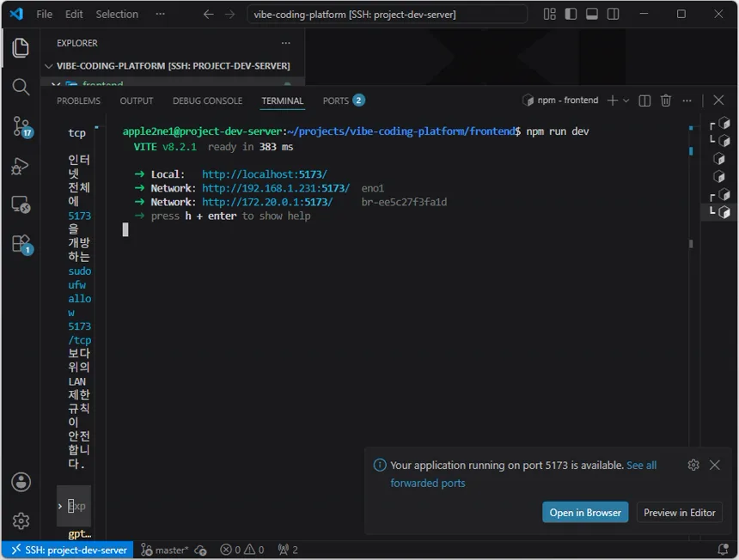Open the http://172.20.0.1:5173/ network link
Screen dimensions: 739x560
click(x=267, y=202)
